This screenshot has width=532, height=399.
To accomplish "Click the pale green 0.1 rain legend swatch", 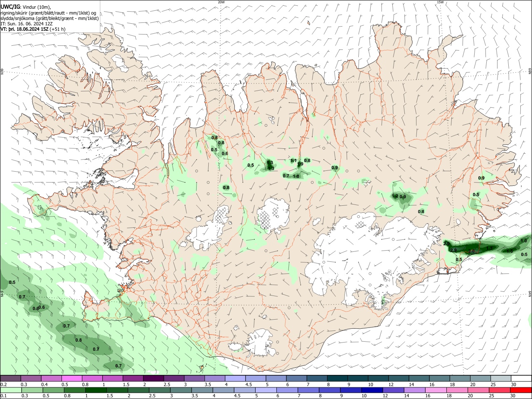I will pyautogui.click(x=10, y=390).
